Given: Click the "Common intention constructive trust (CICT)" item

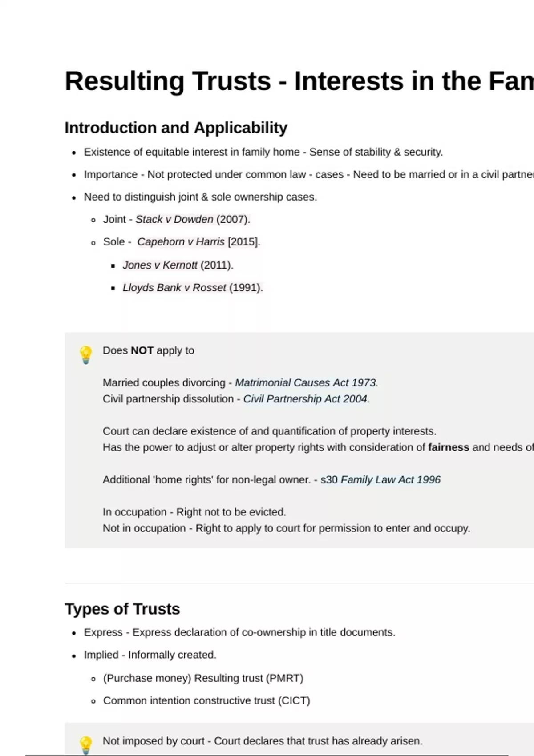Looking at the screenshot, I should point(206,701).
